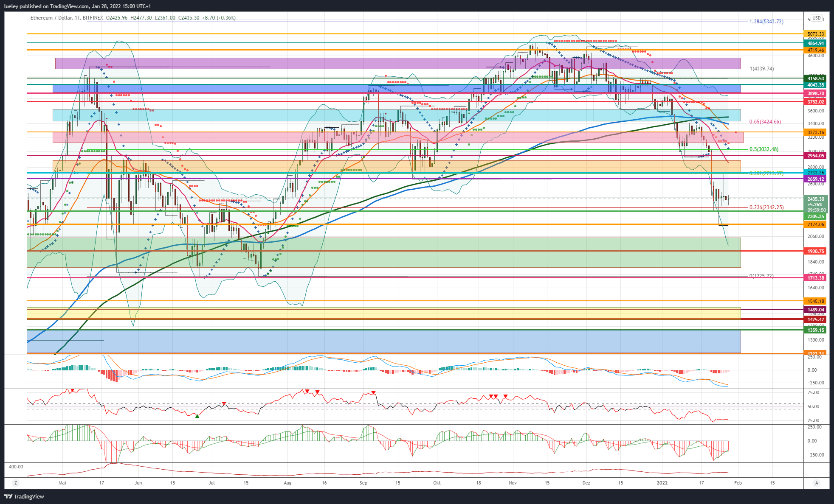Click the 0.65(3424.66) Fibonacci label
This screenshot has height=504, width=834.
(765, 122)
